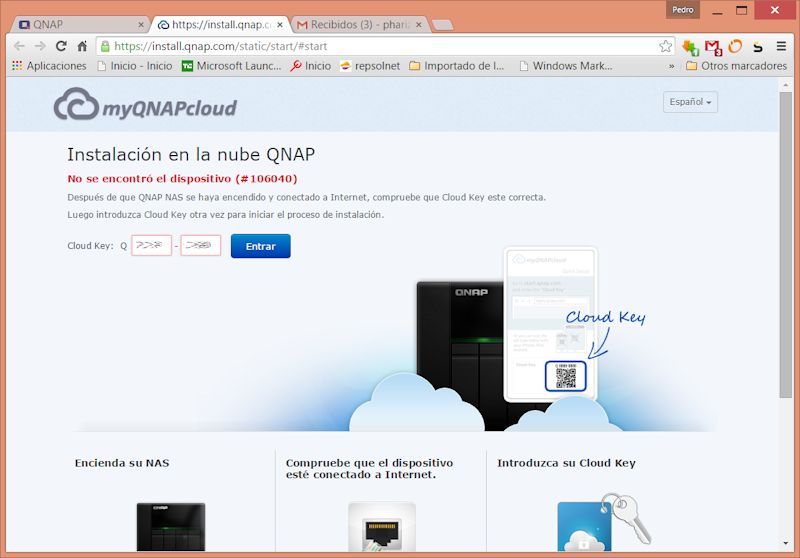Click the black S-shaped extension icon
Screen dimensions: 800x558
pyautogui.click(x=758, y=47)
